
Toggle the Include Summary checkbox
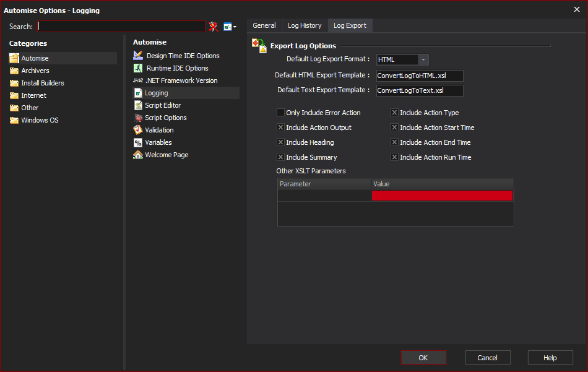click(x=280, y=157)
